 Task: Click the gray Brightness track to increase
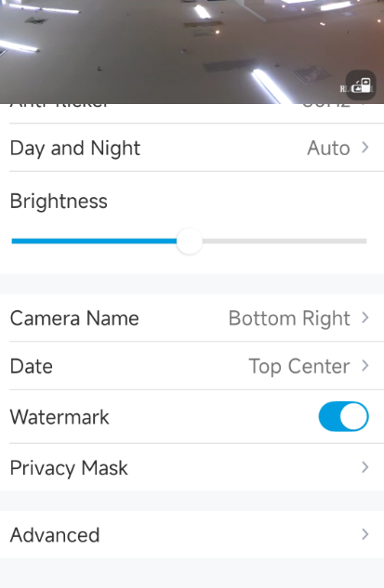coord(285,242)
